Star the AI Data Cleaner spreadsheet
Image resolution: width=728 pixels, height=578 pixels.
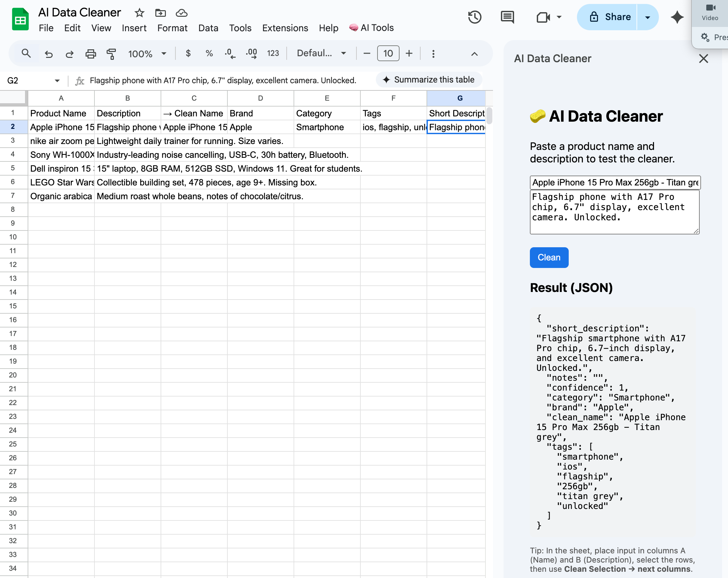click(x=139, y=13)
